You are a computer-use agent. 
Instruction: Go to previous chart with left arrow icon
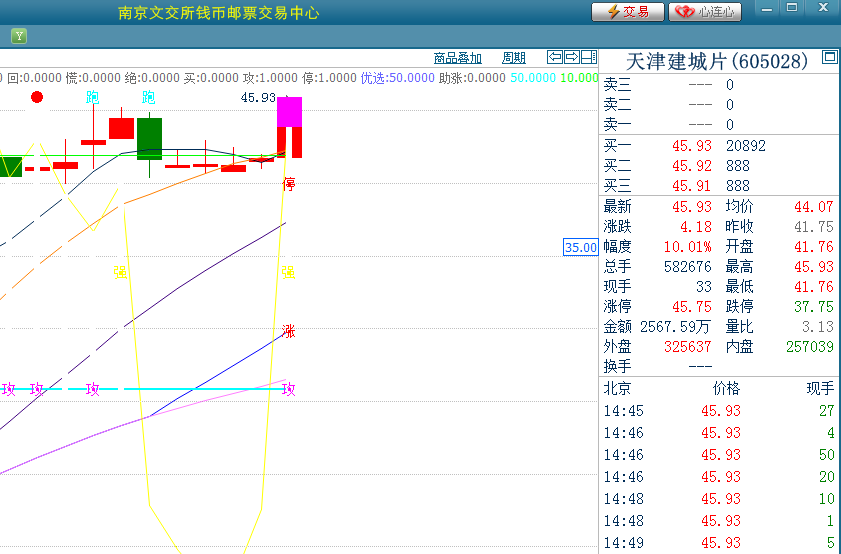[555, 57]
